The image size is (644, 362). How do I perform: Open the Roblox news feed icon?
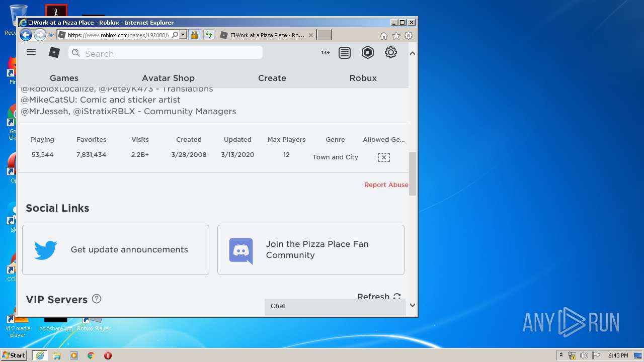point(345,53)
